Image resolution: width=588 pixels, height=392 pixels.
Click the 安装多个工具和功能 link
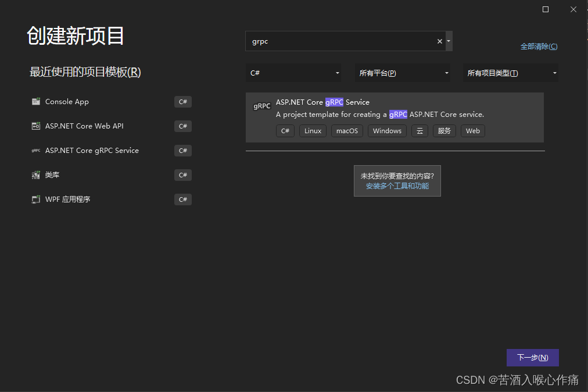[x=397, y=186]
